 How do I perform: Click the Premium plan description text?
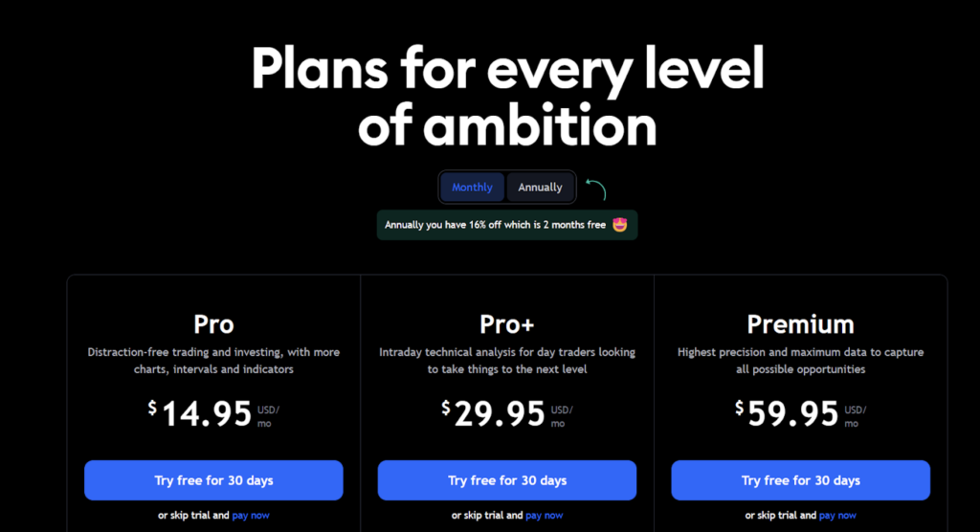coord(801,361)
